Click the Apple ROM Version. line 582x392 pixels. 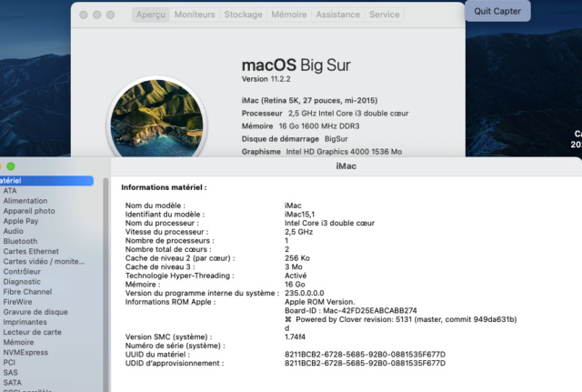[x=319, y=302]
